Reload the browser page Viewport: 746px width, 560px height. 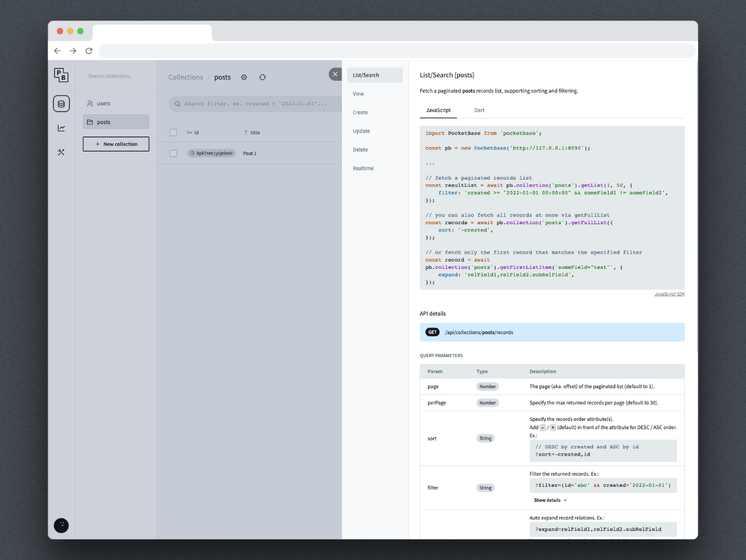click(89, 51)
